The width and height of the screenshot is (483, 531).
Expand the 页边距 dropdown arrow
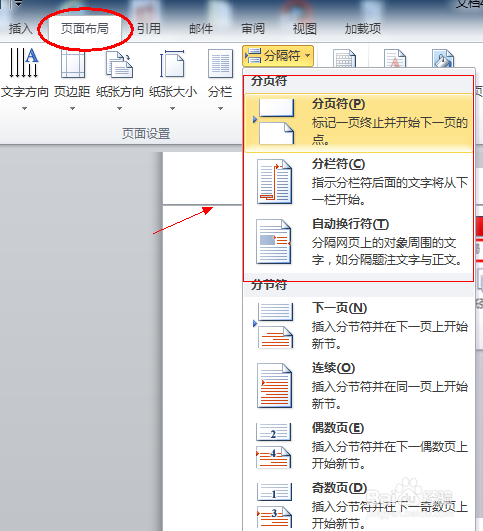click(x=72, y=109)
